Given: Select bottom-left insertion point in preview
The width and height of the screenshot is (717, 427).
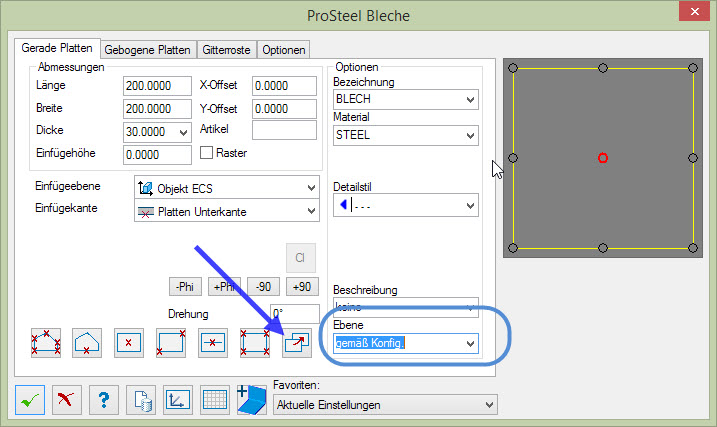Looking at the screenshot, I should tap(513, 248).
